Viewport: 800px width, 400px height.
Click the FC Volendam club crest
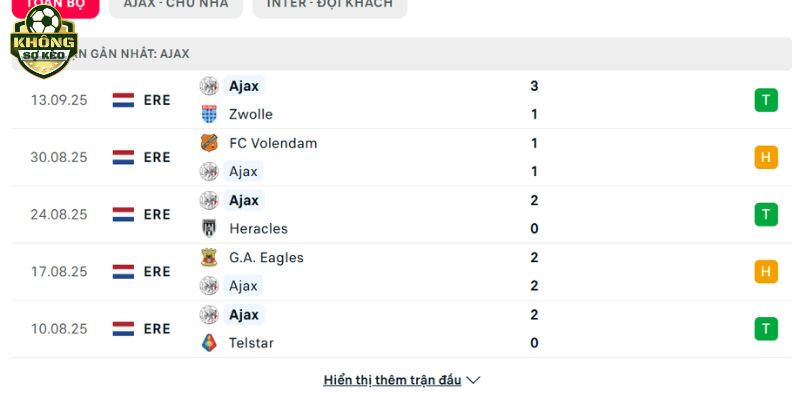[x=209, y=143]
